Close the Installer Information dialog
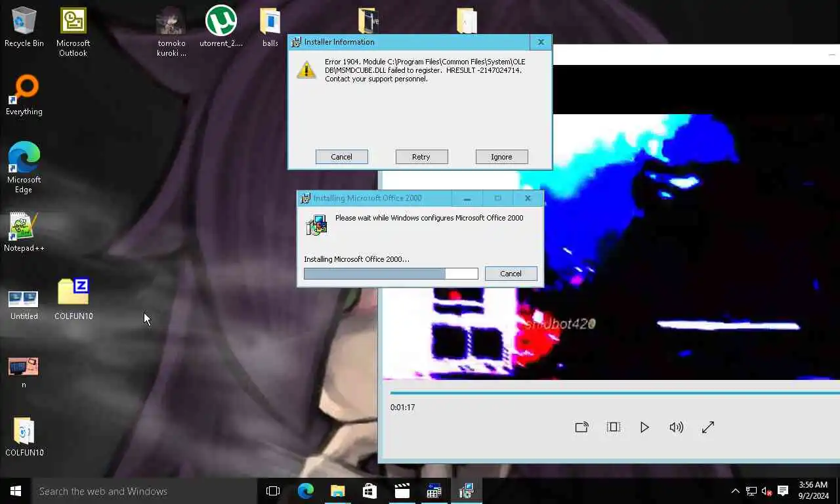The image size is (840, 504). [541, 42]
